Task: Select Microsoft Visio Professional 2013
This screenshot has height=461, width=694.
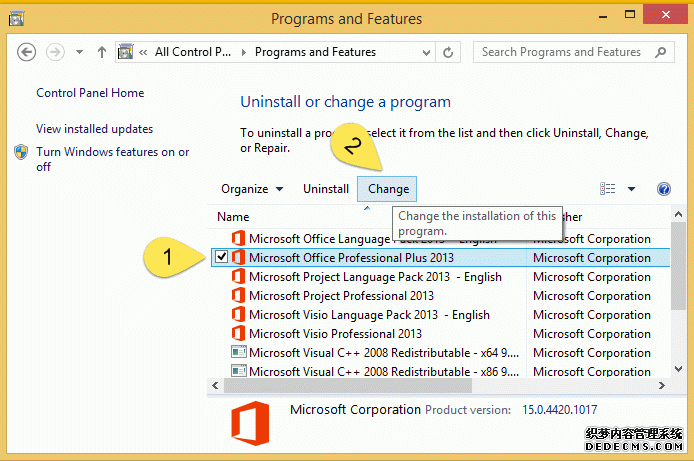Action: click(335, 334)
